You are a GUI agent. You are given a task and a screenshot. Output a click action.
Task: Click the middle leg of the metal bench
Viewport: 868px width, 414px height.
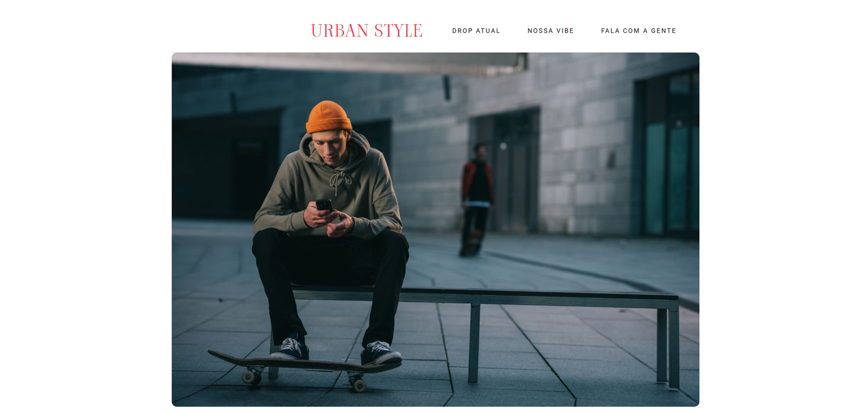click(x=474, y=342)
